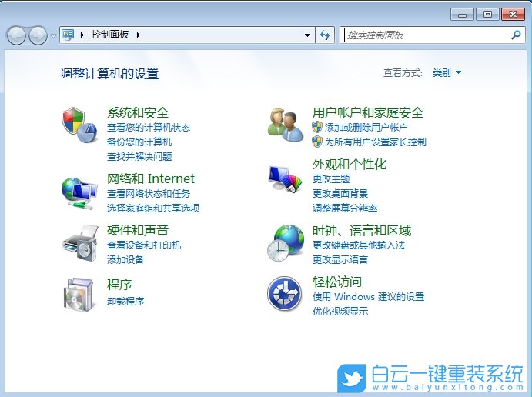Open the 时钟、语言和区域 globe clock icon

point(286,243)
